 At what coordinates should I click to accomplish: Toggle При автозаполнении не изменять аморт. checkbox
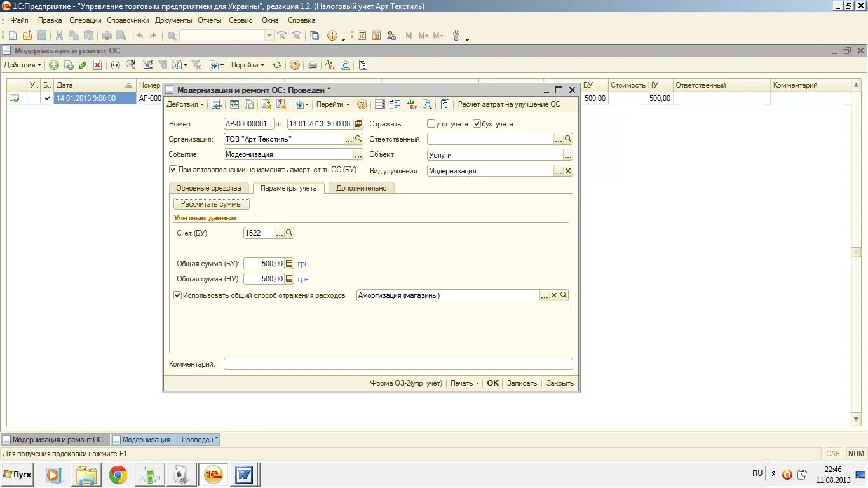[x=173, y=170]
